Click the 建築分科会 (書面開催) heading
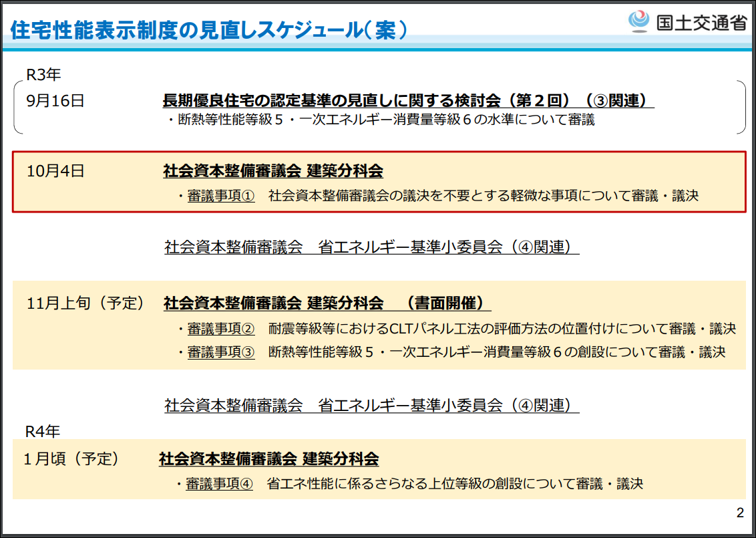This screenshot has width=756, height=538. tap(327, 303)
